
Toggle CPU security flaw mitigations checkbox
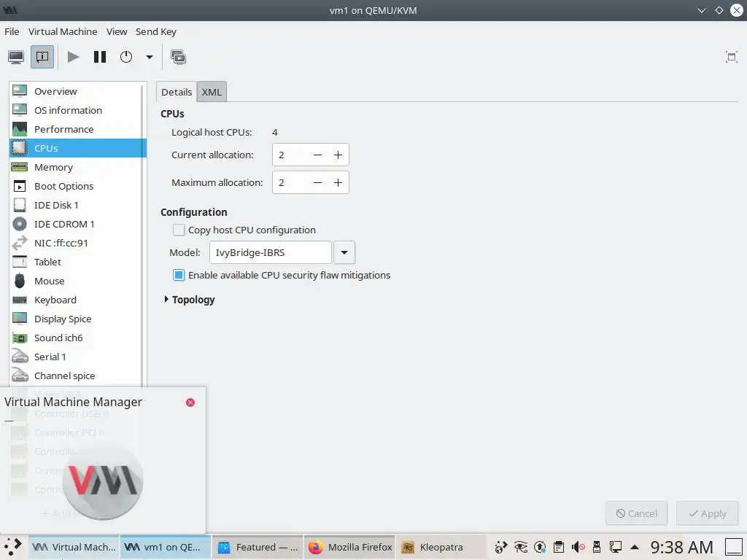179,275
